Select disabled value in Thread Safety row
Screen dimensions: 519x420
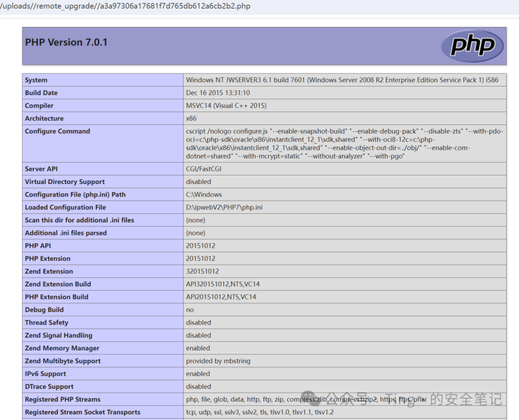coord(198,322)
